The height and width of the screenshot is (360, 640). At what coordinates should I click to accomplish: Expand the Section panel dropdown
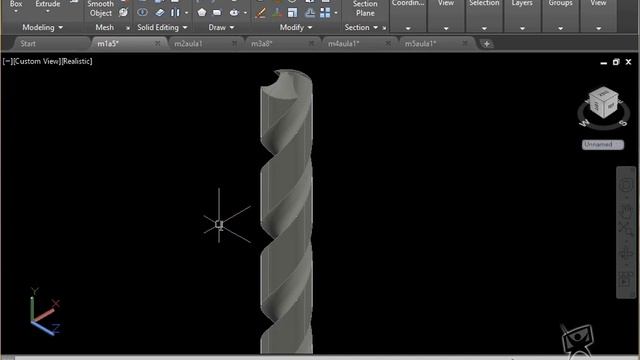[361, 27]
